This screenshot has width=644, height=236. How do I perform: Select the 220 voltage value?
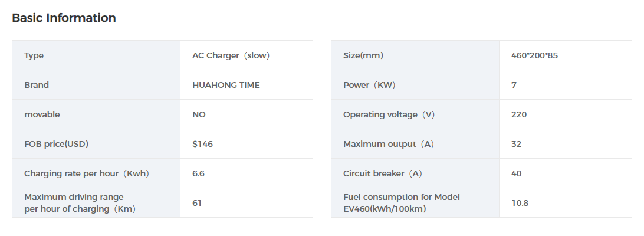519,114
